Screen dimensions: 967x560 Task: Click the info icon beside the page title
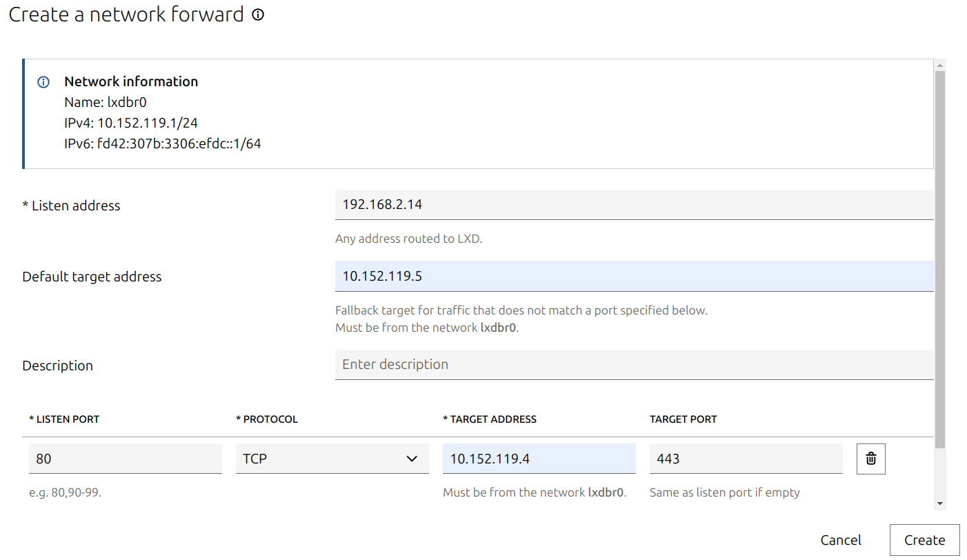(x=258, y=14)
